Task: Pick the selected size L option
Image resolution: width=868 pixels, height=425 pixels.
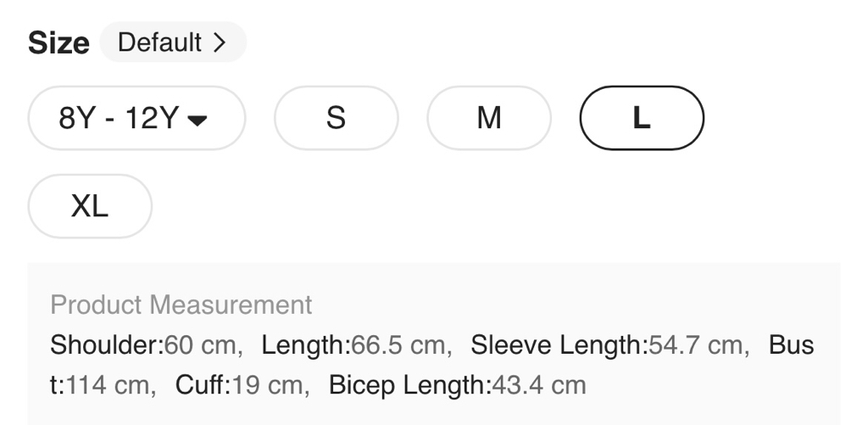Action: 642,118
